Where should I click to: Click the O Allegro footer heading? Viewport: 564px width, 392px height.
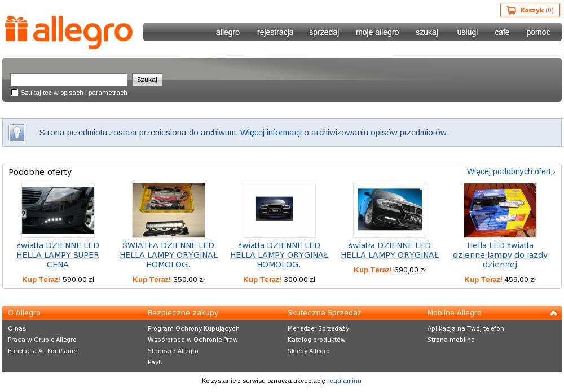coord(24,313)
